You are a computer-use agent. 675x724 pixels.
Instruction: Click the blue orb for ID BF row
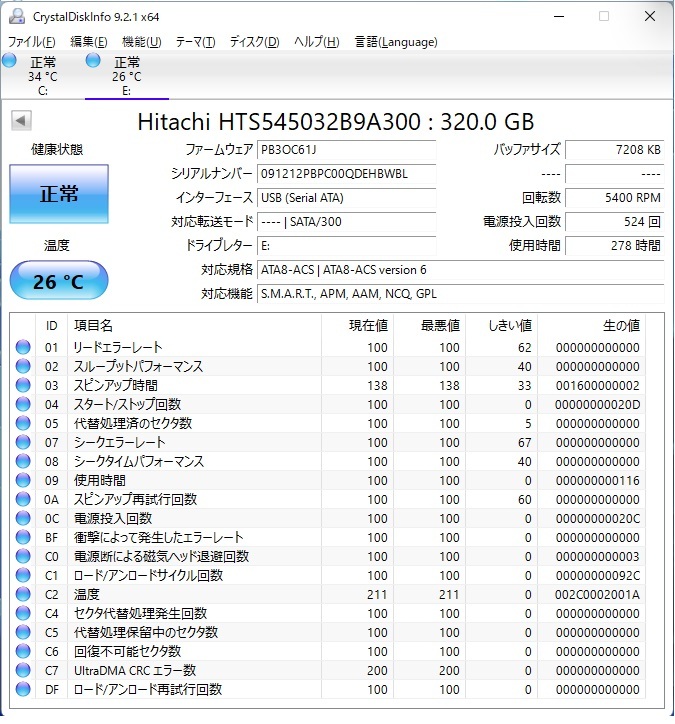23,537
